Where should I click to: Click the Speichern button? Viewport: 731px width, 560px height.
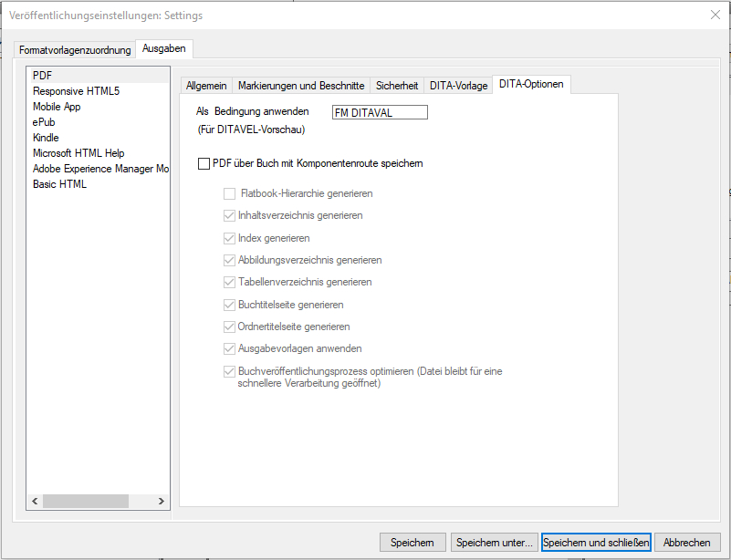pos(412,543)
